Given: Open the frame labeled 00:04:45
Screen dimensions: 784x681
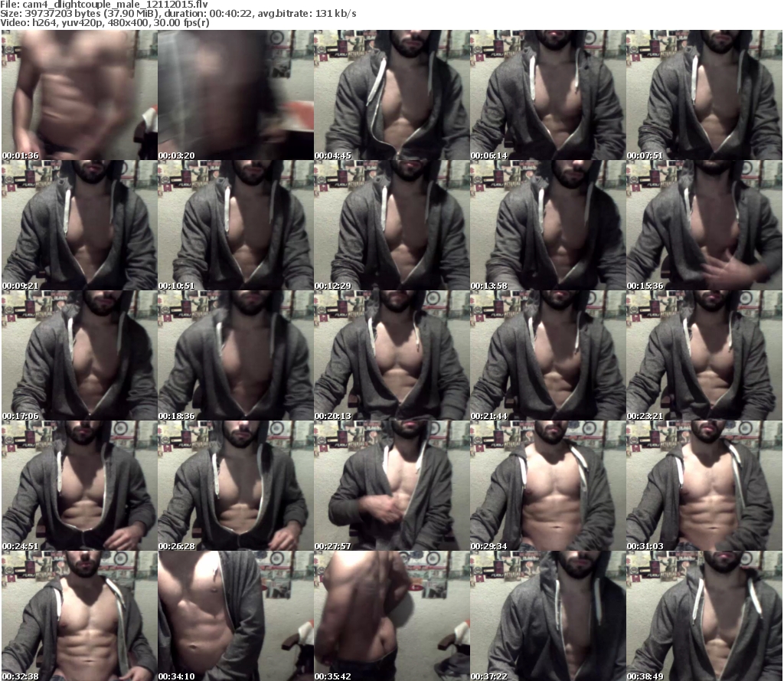Looking at the screenshot, I should (391, 94).
